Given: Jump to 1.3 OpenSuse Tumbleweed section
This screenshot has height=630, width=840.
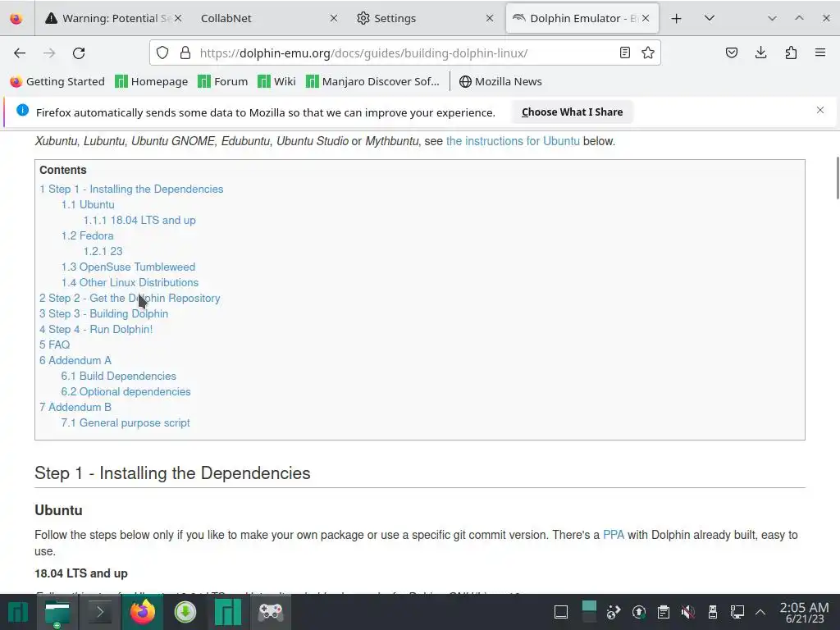Looking at the screenshot, I should (128, 267).
